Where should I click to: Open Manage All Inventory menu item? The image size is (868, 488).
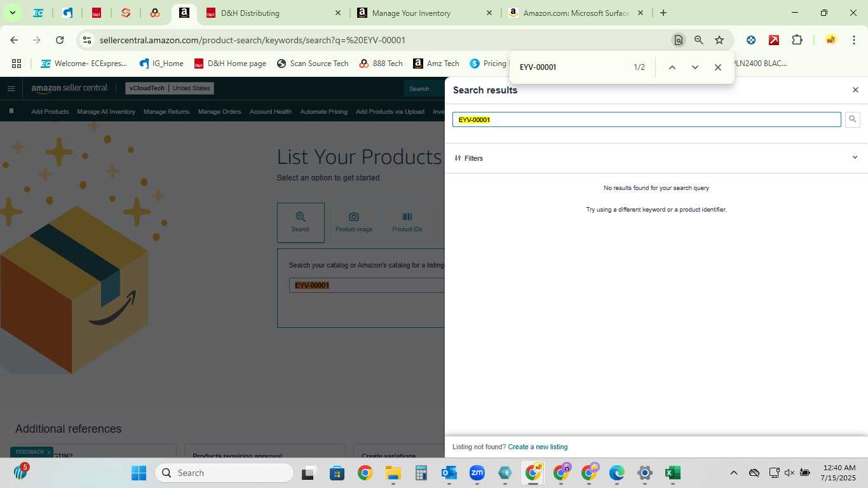pyautogui.click(x=106, y=112)
